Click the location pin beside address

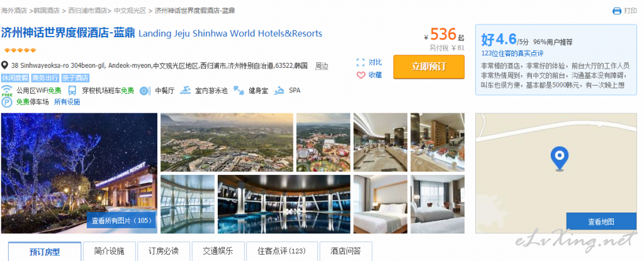pyautogui.click(x=5, y=65)
